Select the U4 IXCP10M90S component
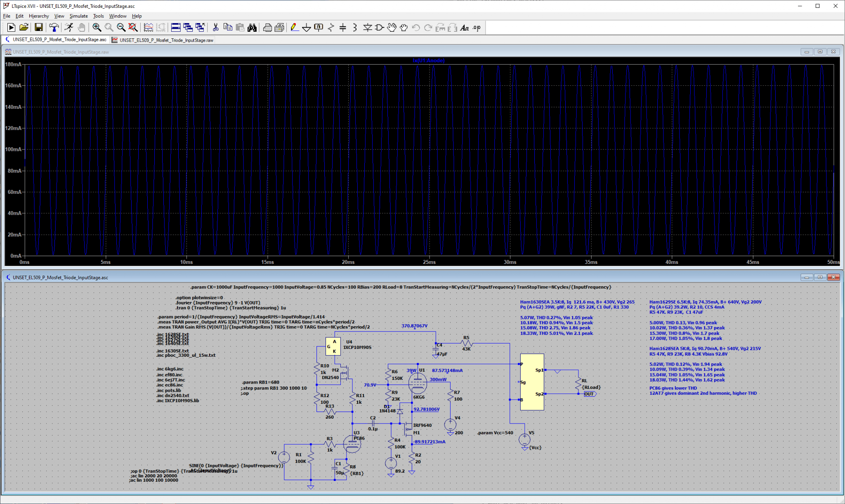The height and width of the screenshot is (504, 845). [x=333, y=346]
